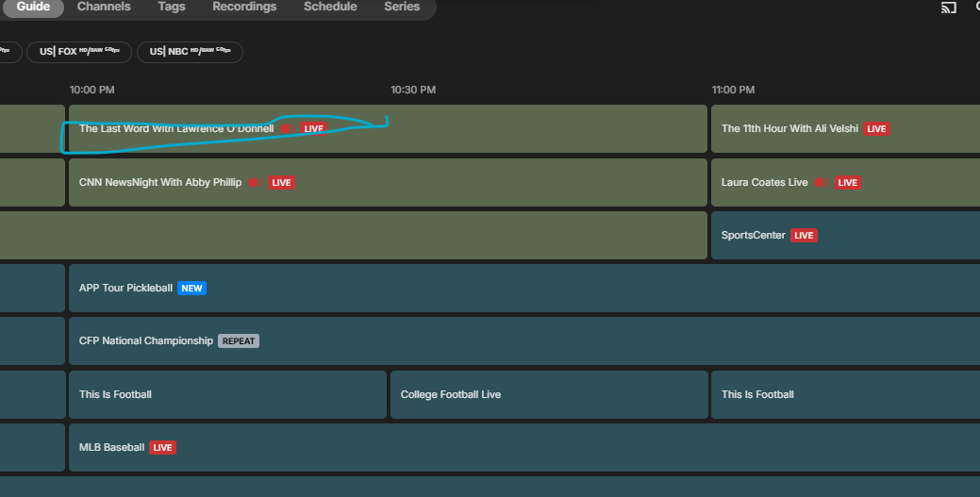980x497 pixels.
Task: Open CNN NewsNight With Abby Phillip
Action: [388, 183]
